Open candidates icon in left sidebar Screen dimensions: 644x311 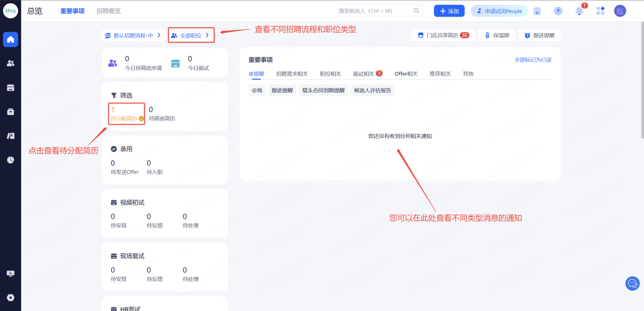point(10,63)
